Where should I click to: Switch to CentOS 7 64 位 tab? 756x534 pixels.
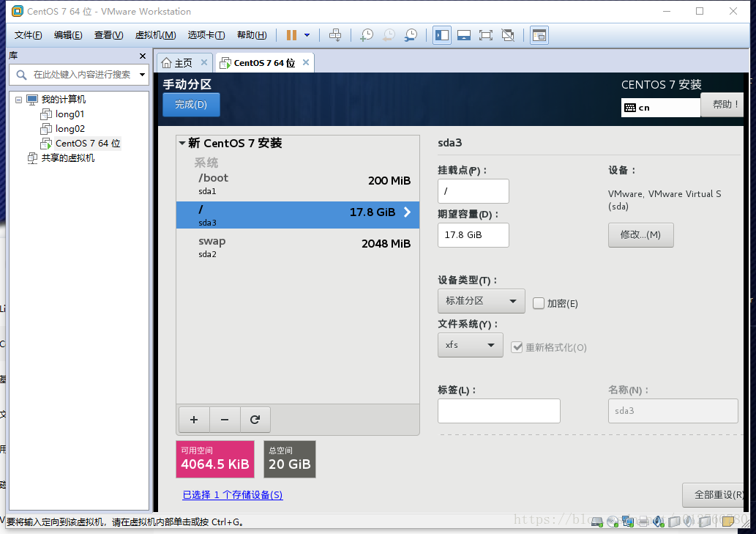pyautogui.click(x=264, y=63)
